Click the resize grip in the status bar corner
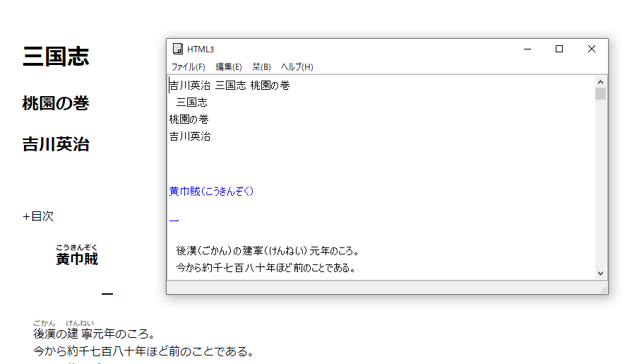The width and height of the screenshot is (644, 364). (x=604, y=290)
